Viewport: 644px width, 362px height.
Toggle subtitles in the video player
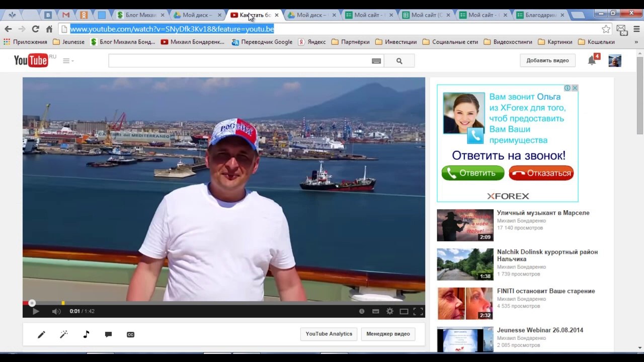tap(375, 311)
